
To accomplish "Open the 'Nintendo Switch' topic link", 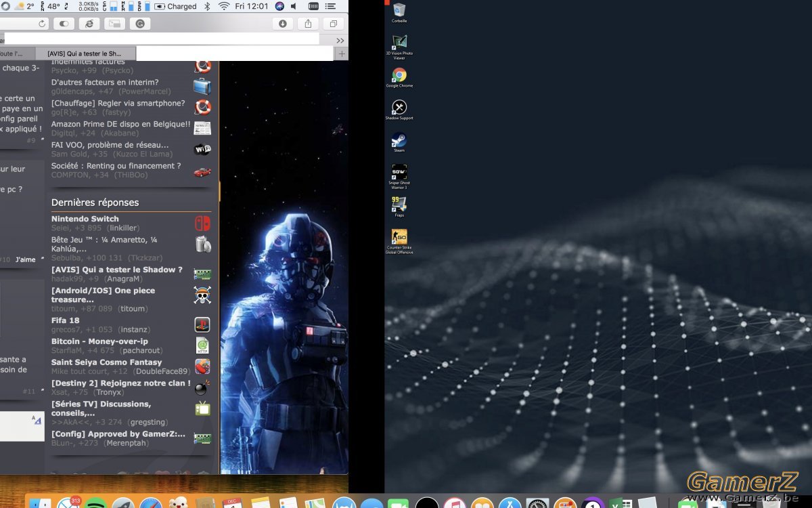I will pyautogui.click(x=85, y=219).
